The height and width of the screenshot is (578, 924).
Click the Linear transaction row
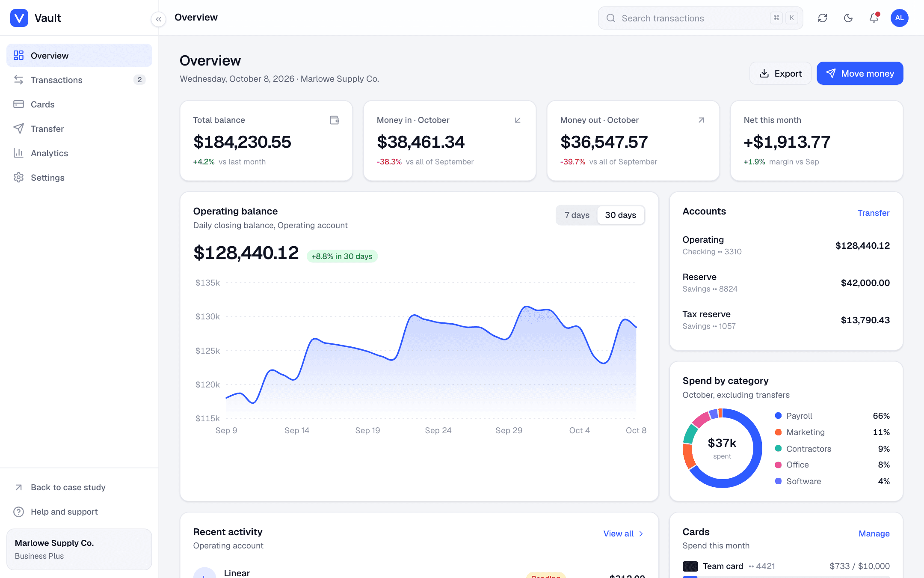click(419, 573)
